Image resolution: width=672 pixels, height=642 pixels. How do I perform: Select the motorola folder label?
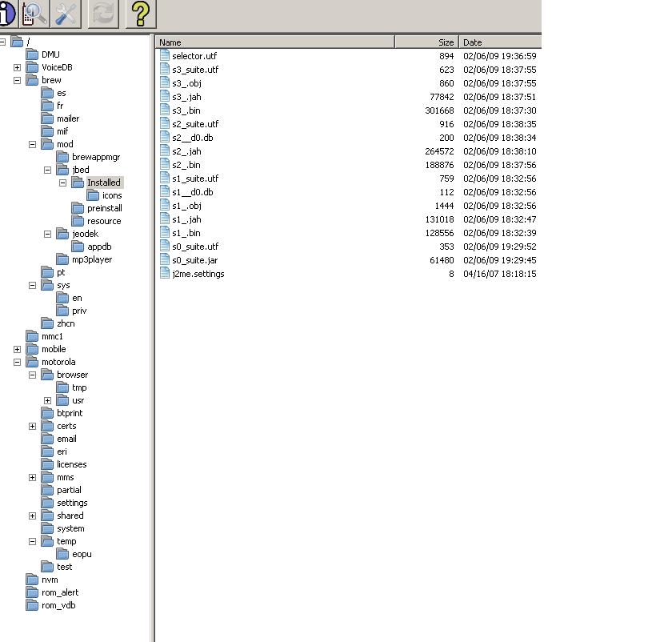coord(58,362)
